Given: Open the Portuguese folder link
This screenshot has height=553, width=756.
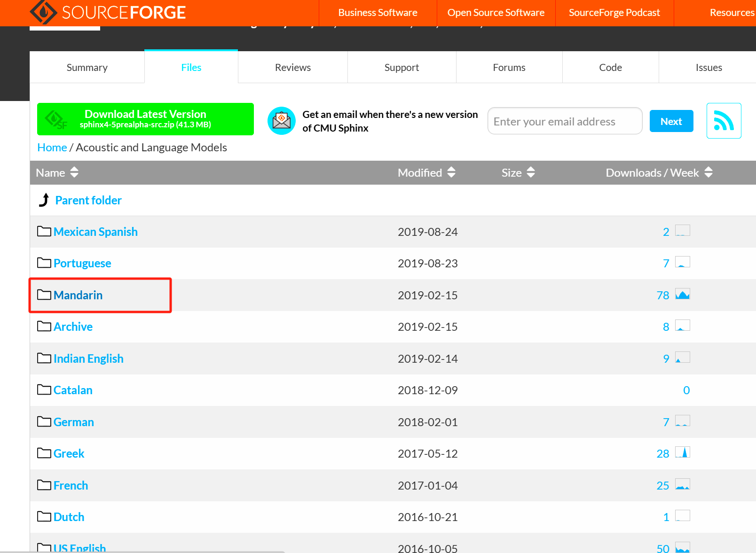Looking at the screenshot, I should coord(82,263).
